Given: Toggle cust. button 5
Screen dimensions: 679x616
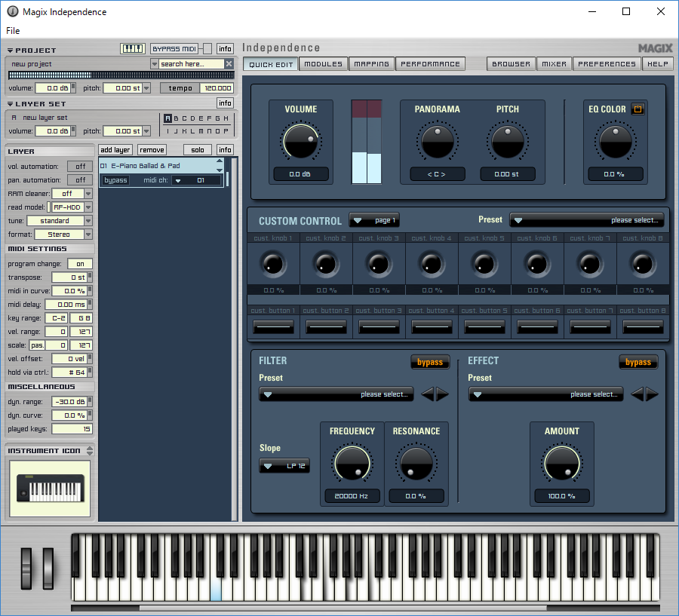Looking at the screenshot, I should [484, 326].
